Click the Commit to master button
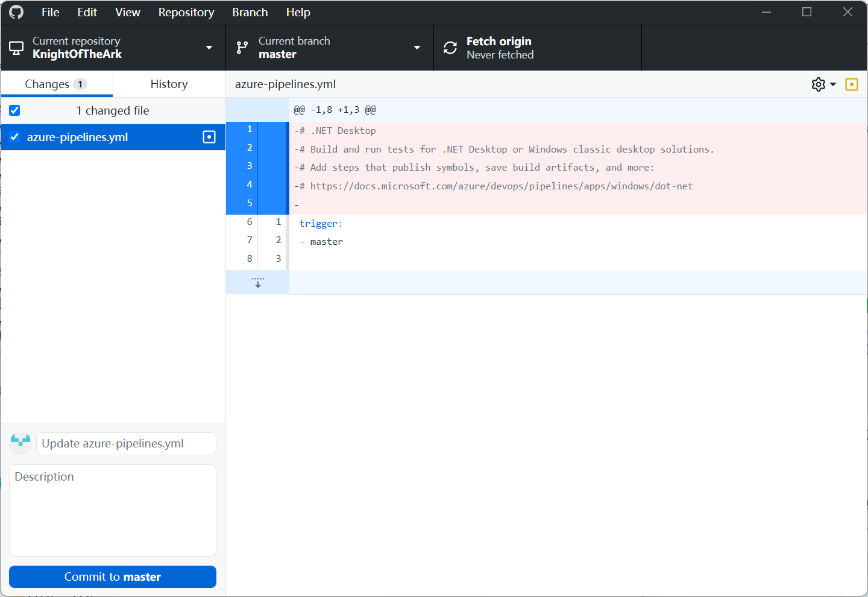The width and height of the screenshot is (868, 597). pos(113,576)
